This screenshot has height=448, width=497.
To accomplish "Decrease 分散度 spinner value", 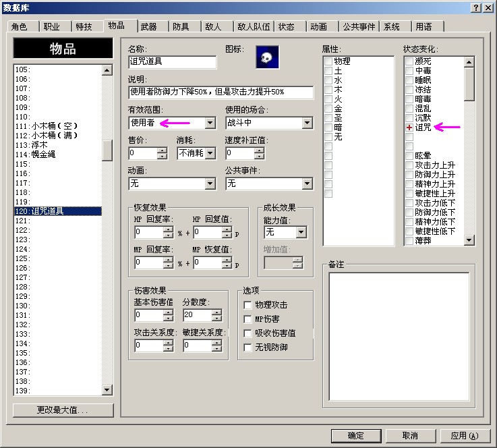I will (216, 317).
